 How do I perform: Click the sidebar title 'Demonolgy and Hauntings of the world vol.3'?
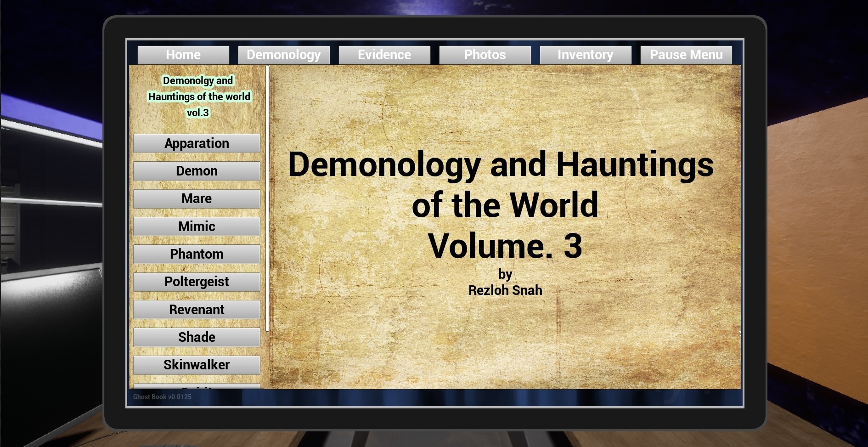(x=198, y=96)
